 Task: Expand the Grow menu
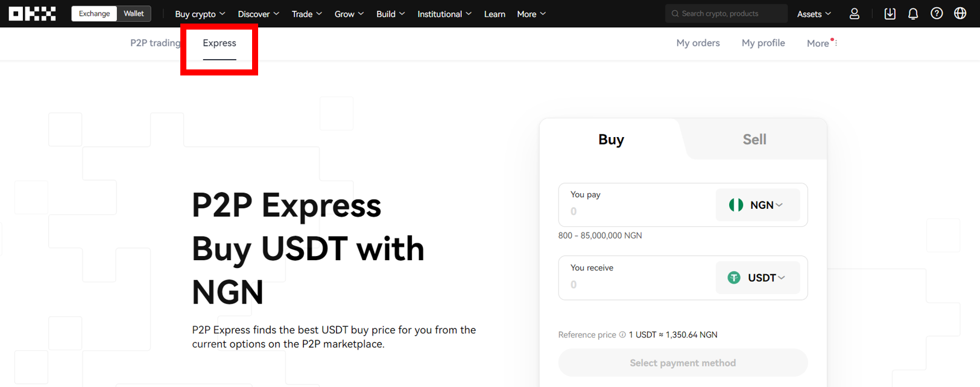(349, 14)
